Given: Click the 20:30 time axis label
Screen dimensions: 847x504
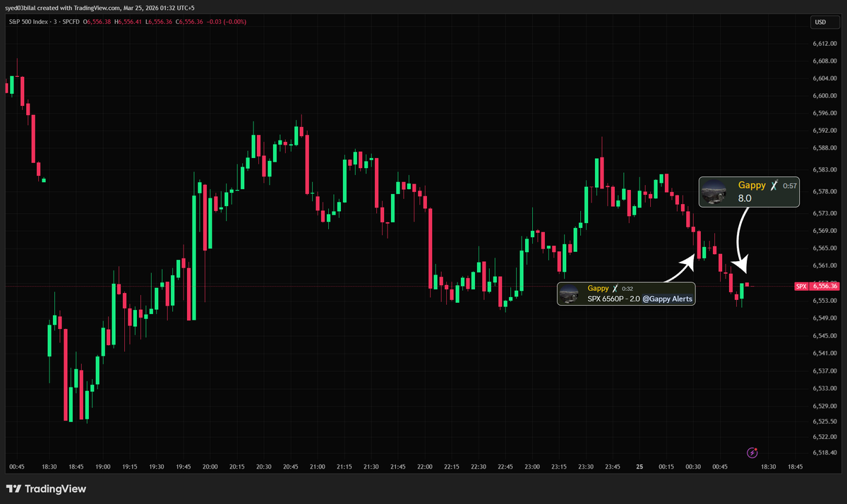Looking at the screenshot, I should point(264,467).
